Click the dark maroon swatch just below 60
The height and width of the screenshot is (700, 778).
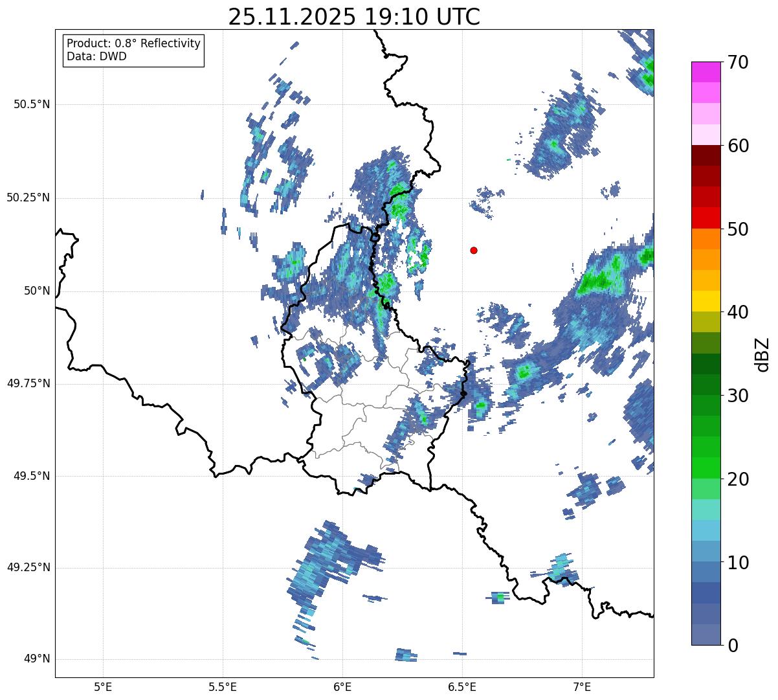[706, 155]
